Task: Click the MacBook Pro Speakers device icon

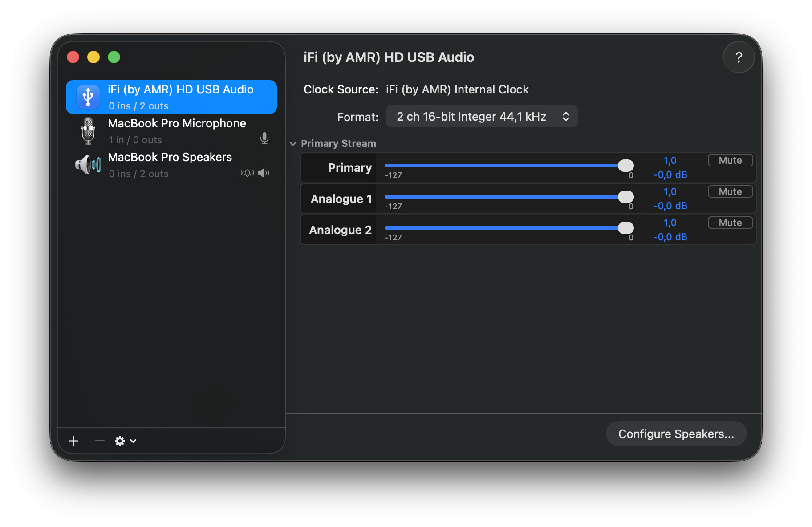Action: 88,165
